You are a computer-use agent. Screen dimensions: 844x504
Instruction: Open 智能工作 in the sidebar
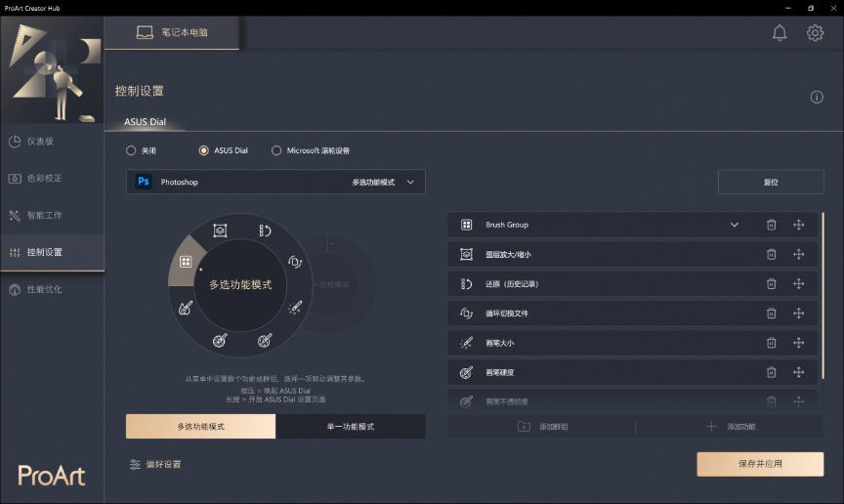click(52, 216)
